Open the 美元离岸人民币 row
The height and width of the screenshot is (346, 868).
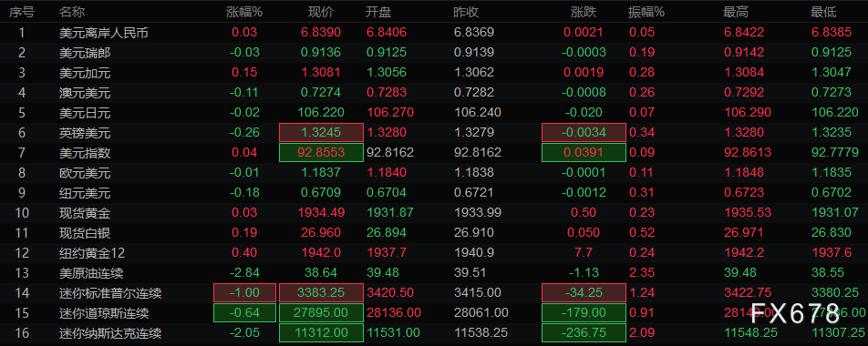(x=434, y=33)
